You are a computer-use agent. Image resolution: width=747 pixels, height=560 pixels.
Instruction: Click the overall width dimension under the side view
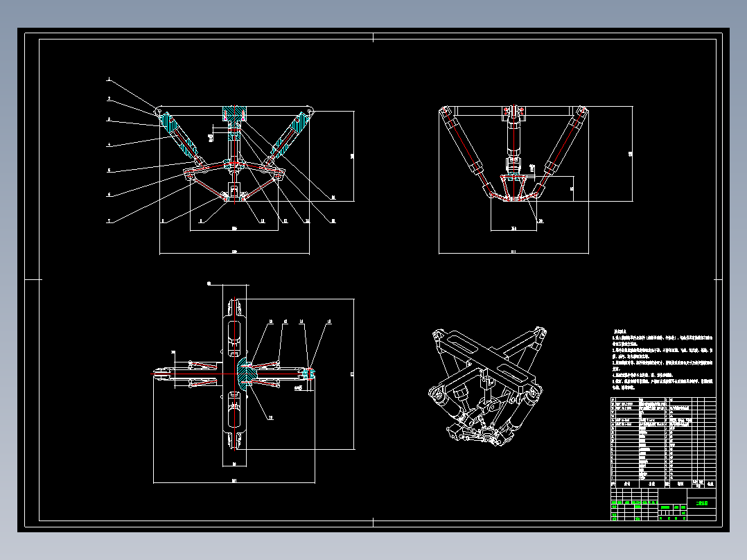click(x=513, y=252)
